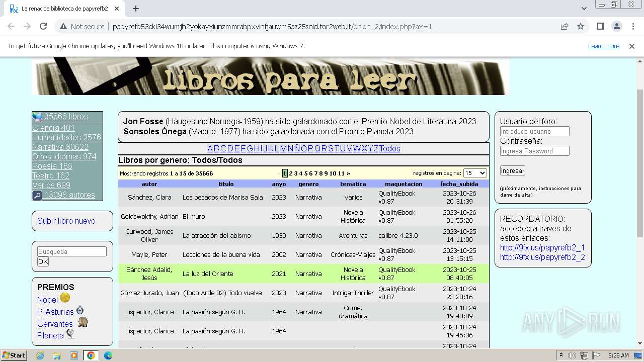Viewport: 644px width, 362px height.
Task: Click title La luz del Oriente
Action: coord(208,274)
